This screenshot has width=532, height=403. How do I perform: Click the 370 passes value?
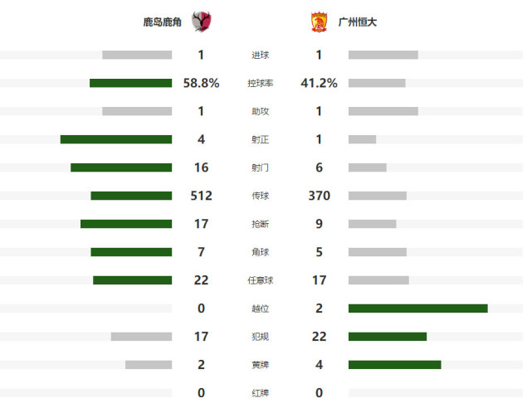tap(319, 196)
